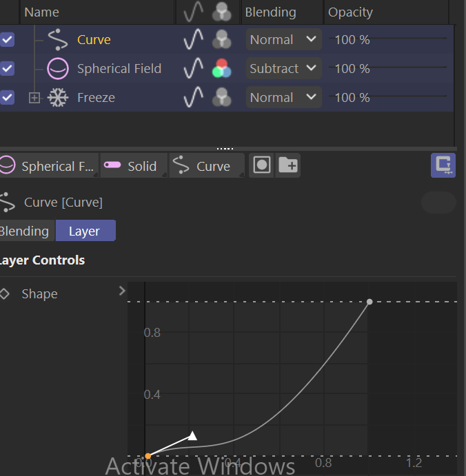Click the Spherical Field color channel icon
The width and height of the screenshot is (466, 476).
(x=221, y=69)
